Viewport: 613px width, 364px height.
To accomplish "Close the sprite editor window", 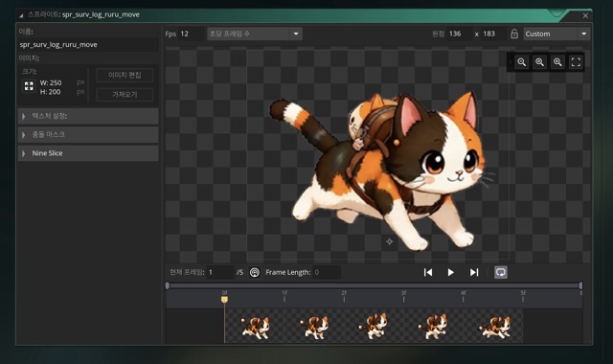I will (x=585, y=15).
